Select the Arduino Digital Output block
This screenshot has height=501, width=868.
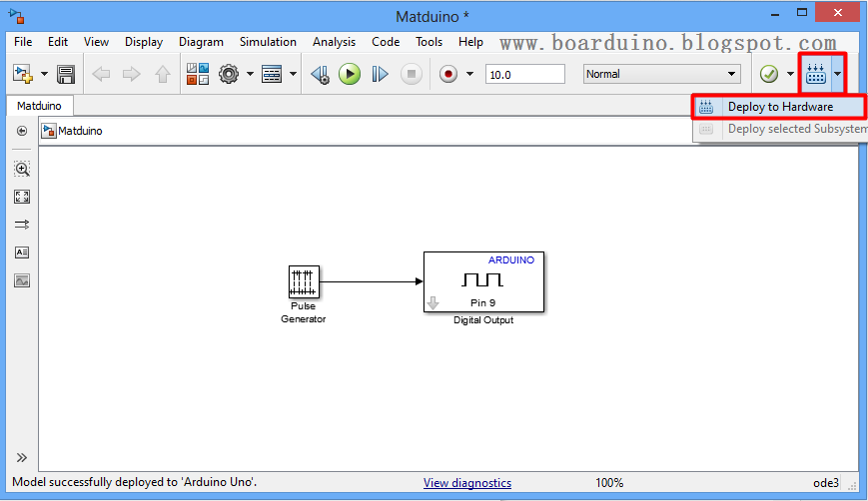[483, 282]
